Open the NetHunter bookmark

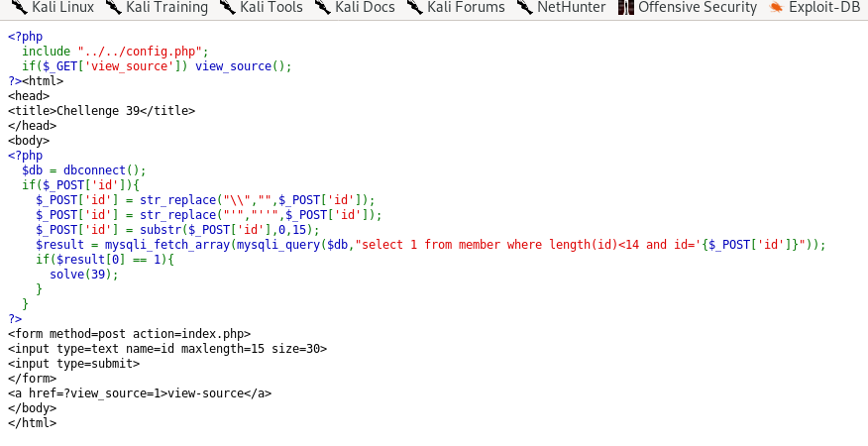pyautogui.click(x=561, y=7)
